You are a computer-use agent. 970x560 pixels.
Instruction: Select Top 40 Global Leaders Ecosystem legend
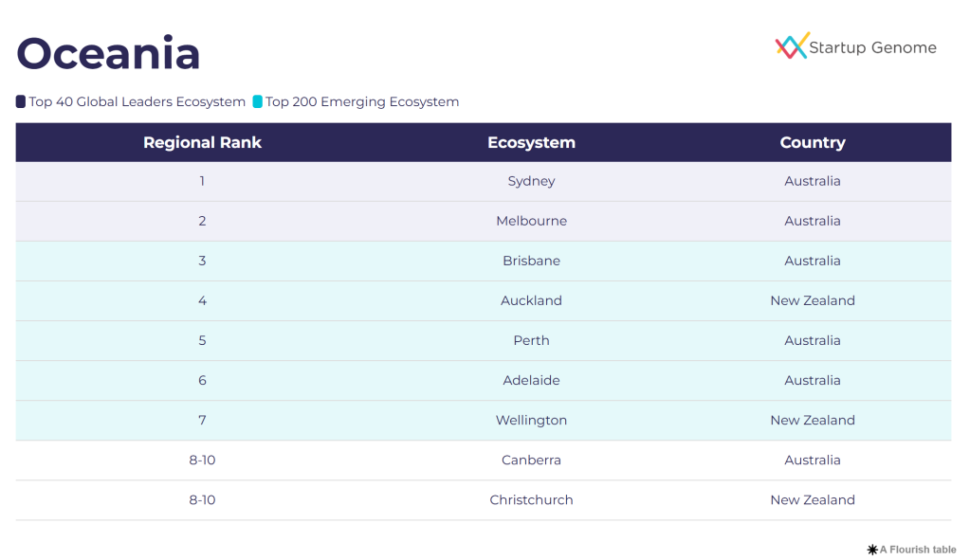pyautogui.click(x=137, y=101)
